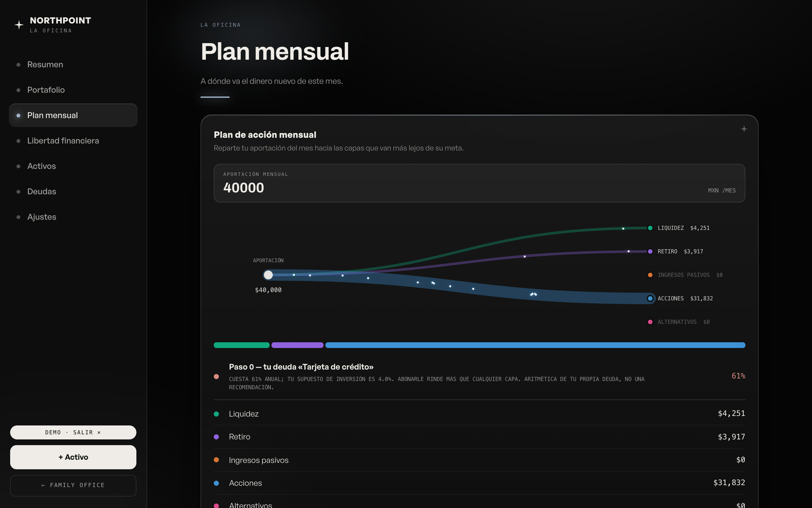Click the sparkle icon in the plan card corner
The image size is (812, 508).
[744, 129]
